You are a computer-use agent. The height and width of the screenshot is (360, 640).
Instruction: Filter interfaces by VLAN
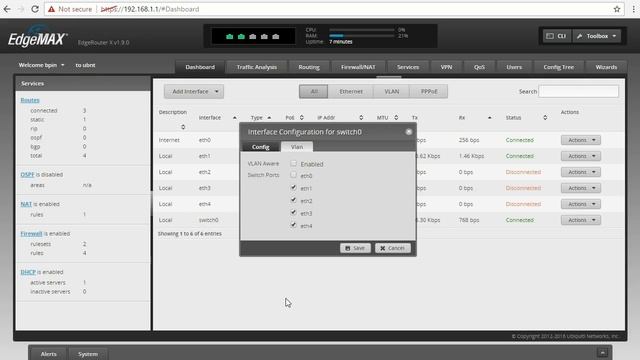tap(391, 91)
